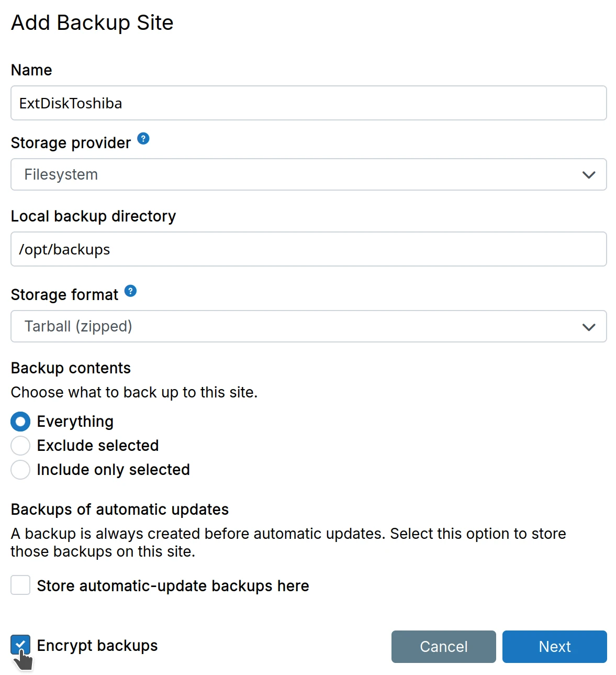This screenshot has height=675, width=616.
Task: Select Include only selected radio option
Action: 20,470
